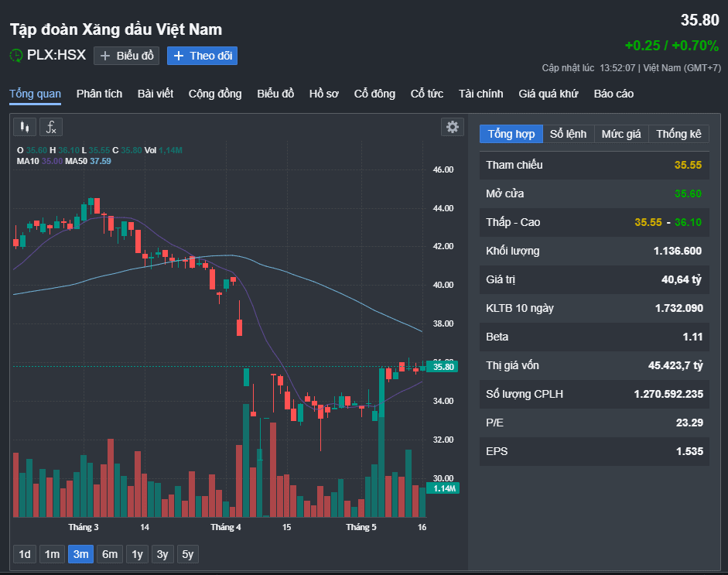
Task: Click the Biểu đồ add button
Action: (126, 56)
